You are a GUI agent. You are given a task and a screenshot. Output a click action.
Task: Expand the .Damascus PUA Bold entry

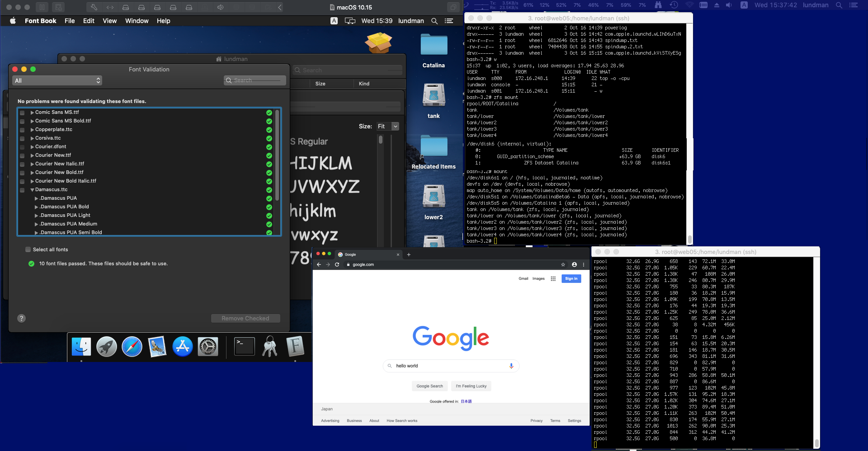point(37,207)
